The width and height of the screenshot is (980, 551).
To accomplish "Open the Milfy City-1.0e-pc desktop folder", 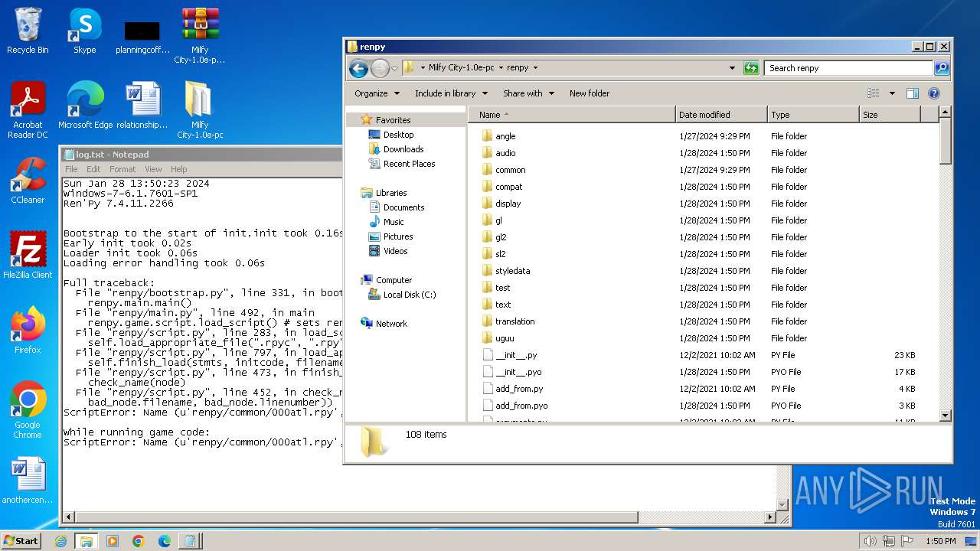I will point(200,110).
